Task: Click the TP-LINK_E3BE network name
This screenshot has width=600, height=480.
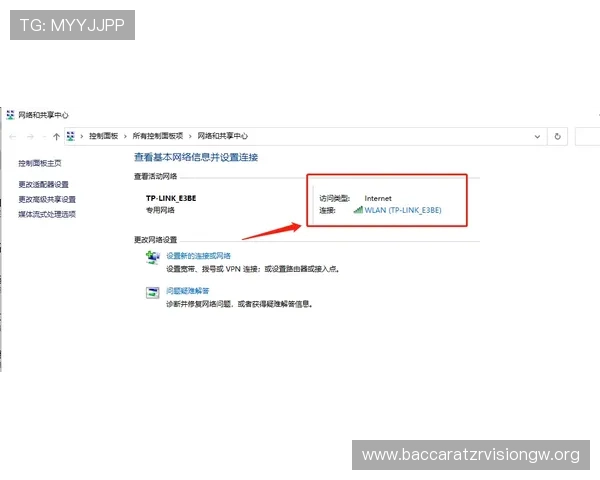Action: coord(171,198)
